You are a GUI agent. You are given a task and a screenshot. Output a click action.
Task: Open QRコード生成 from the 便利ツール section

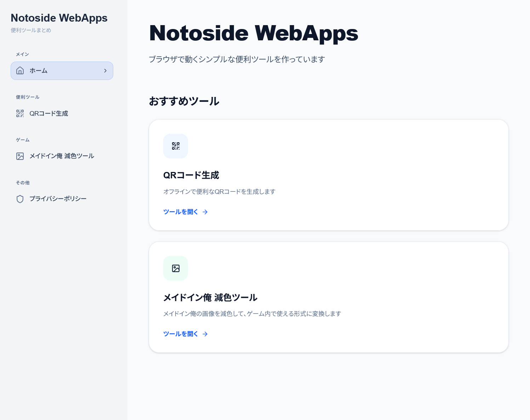click(x=49, y=114)
